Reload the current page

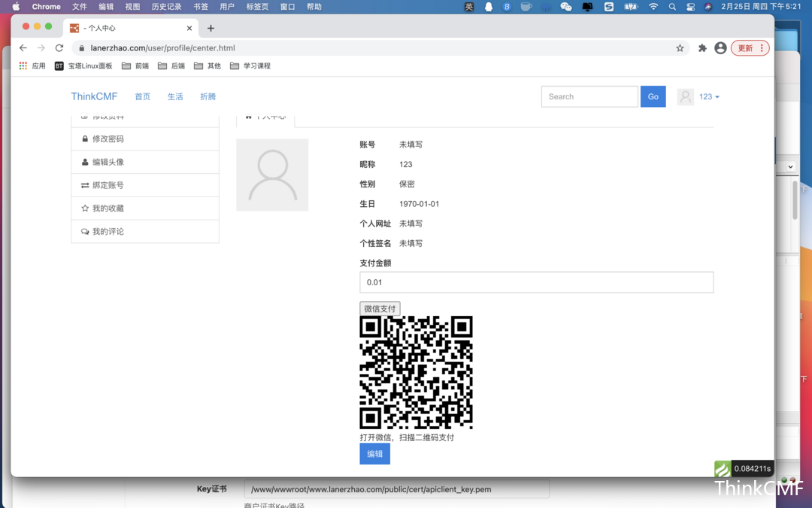[59, 48]
